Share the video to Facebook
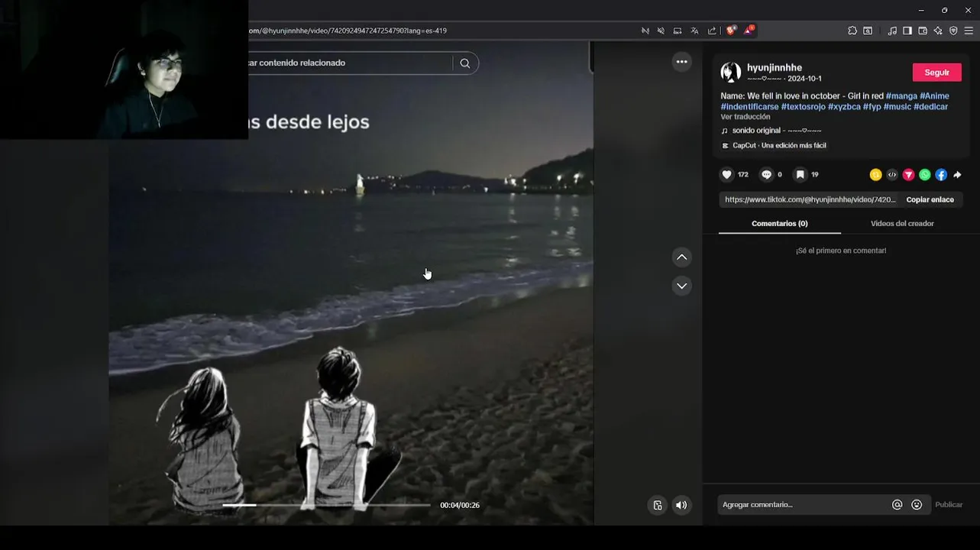Screen dimensions: 980x550 pyautogui.click(x=941, y=175)
